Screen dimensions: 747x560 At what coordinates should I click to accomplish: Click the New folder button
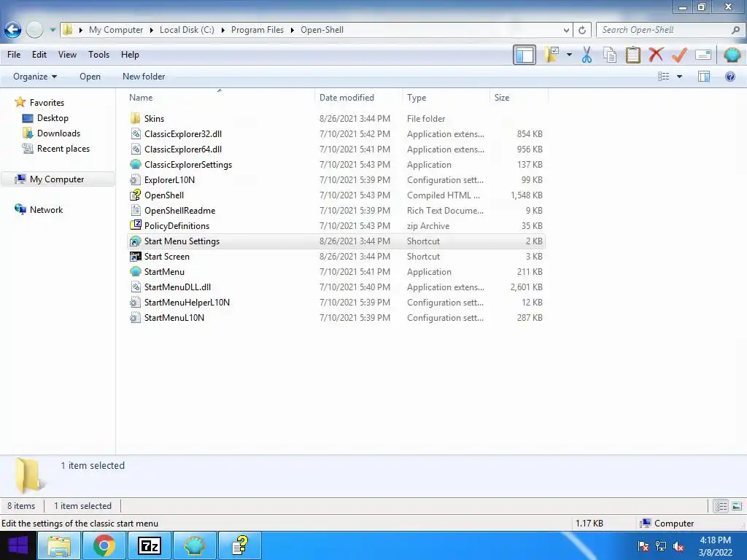pos(144,77)
